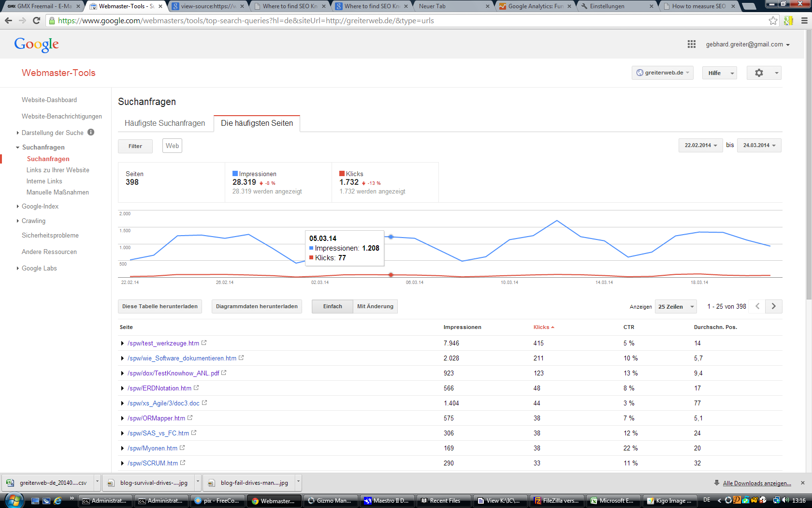The image size is (812, 508).
Task: Open /spw/Myonen.htm page link
Action: tap(152, 448)
